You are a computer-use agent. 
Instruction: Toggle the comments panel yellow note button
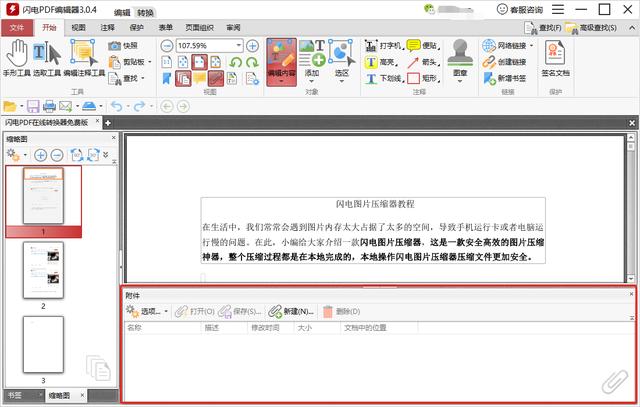(x=200, y=78)
